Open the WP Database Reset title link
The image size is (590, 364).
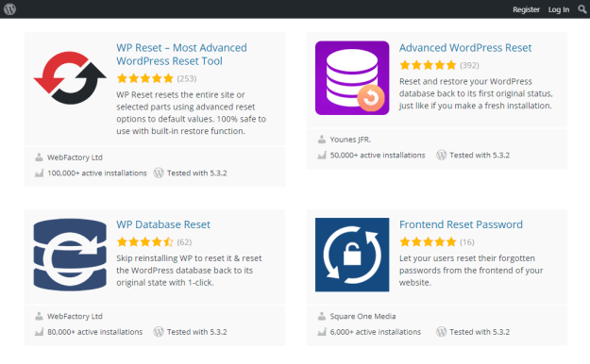tap(163, 224)
